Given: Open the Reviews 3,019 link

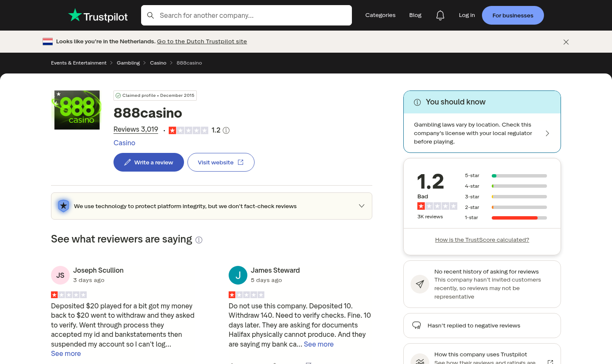Looking at the screenshot, I should tap(136, 130).
